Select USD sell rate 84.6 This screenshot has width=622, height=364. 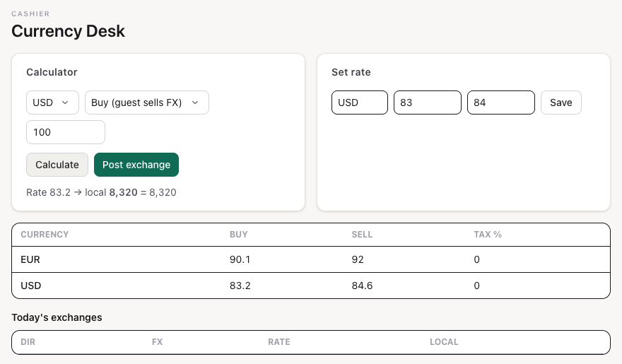click(362, 286)
